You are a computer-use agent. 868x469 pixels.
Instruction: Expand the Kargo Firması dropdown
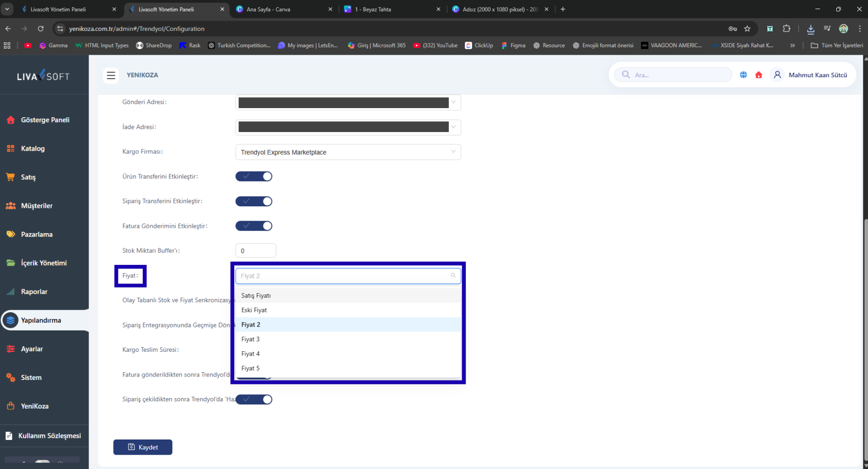pyautogui.click(x=348, y=152)
